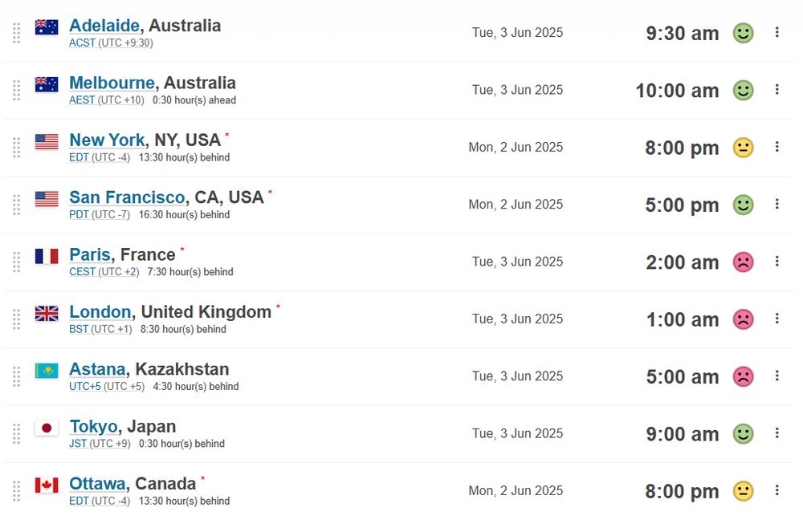Click the Canadian flag icon for Ottawa
This screenshot has height=532, width=803.
click(47, 485)
